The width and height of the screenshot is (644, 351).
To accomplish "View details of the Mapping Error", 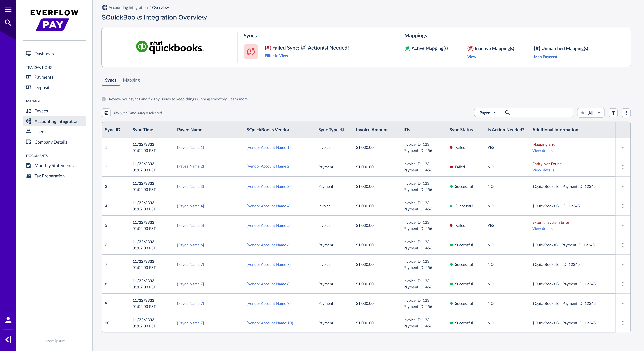I will (543, 150).
